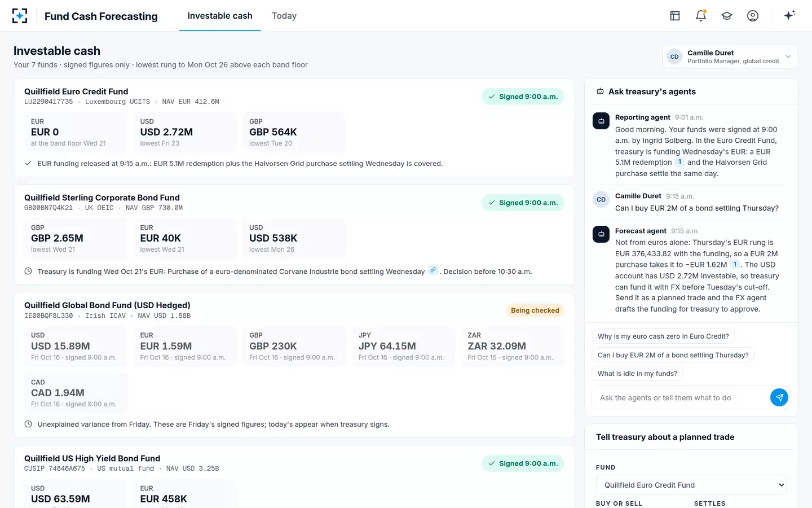
Task: Choose suggestion "Why is my euro cash zero in Euro Credit?"
Action: (x=663, y=336)
